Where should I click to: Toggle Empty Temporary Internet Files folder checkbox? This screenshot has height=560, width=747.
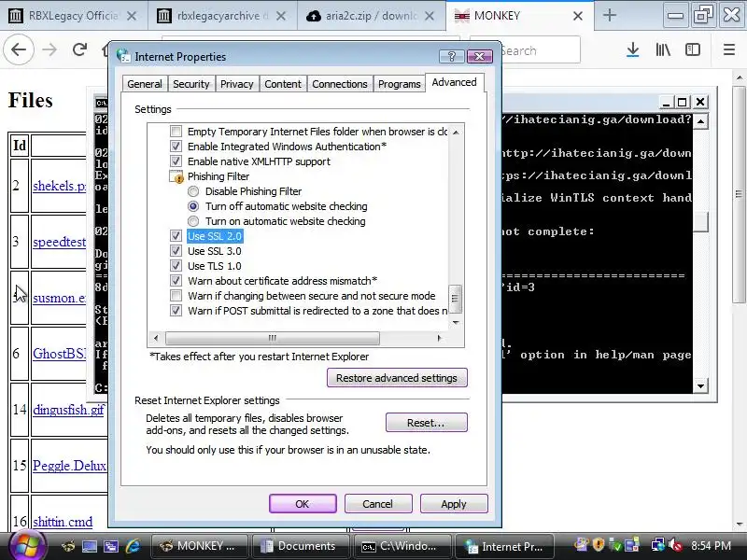coord(176,131)
